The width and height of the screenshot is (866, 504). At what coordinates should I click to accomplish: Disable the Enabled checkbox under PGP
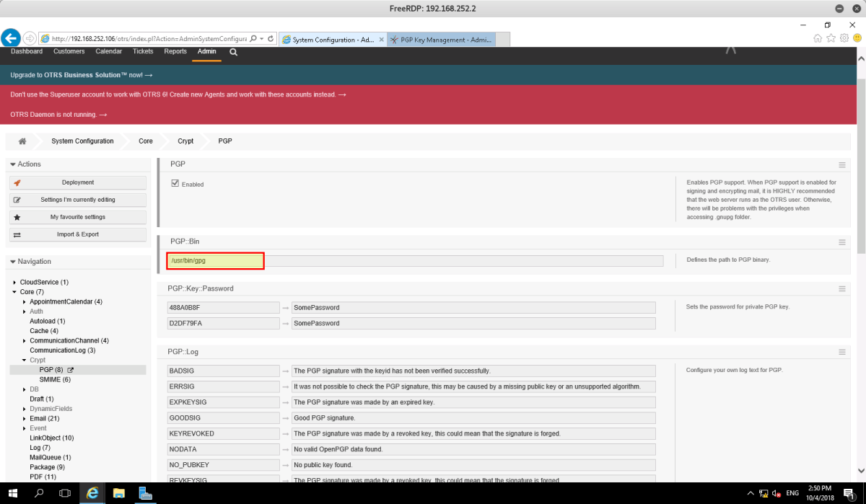tap(174, 182)
